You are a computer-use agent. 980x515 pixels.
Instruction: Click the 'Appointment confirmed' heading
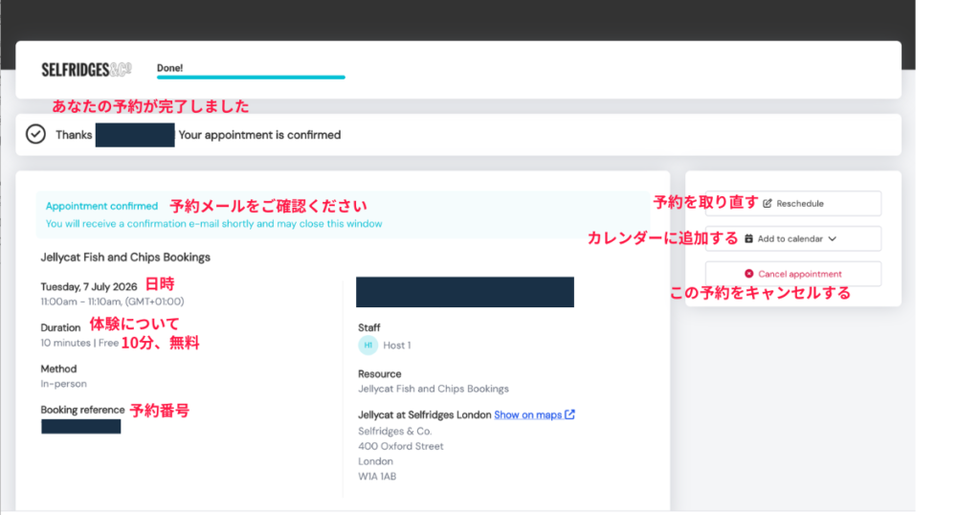101,206
